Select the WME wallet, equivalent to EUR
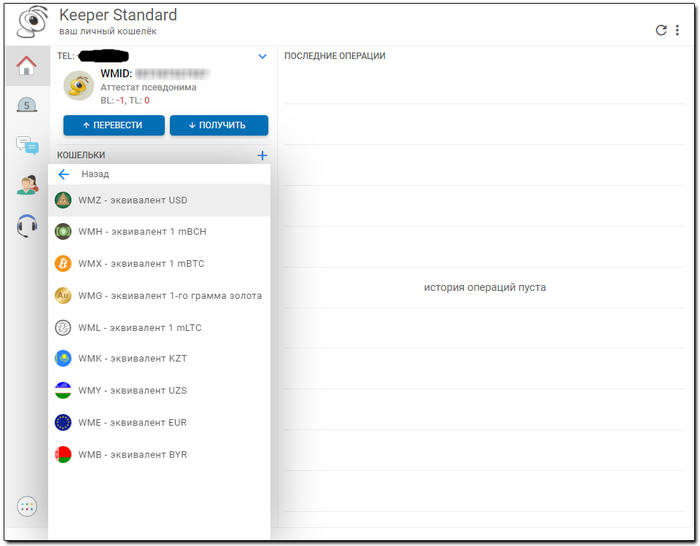This screenshot has width=700, height=546. tap(159, 422)
